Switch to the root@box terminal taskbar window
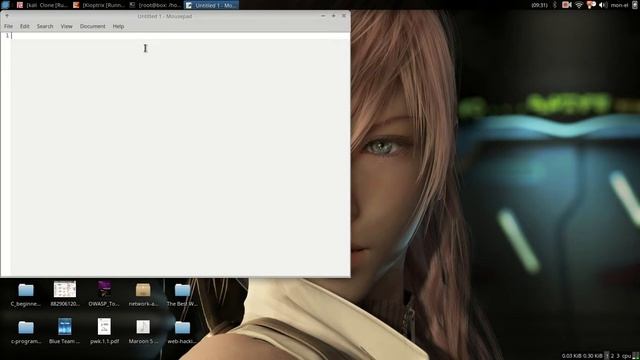The image size is (640, 360). tap(156, 5)
